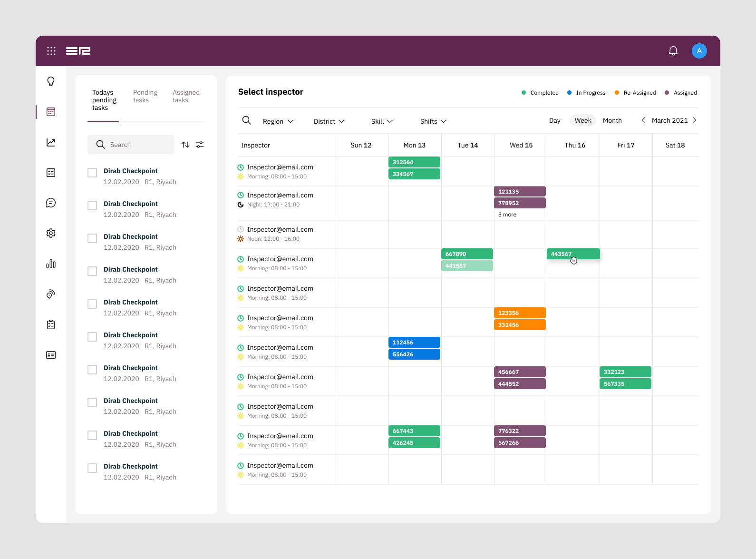Show the '3 more' tasks on Wed 15

507,215
